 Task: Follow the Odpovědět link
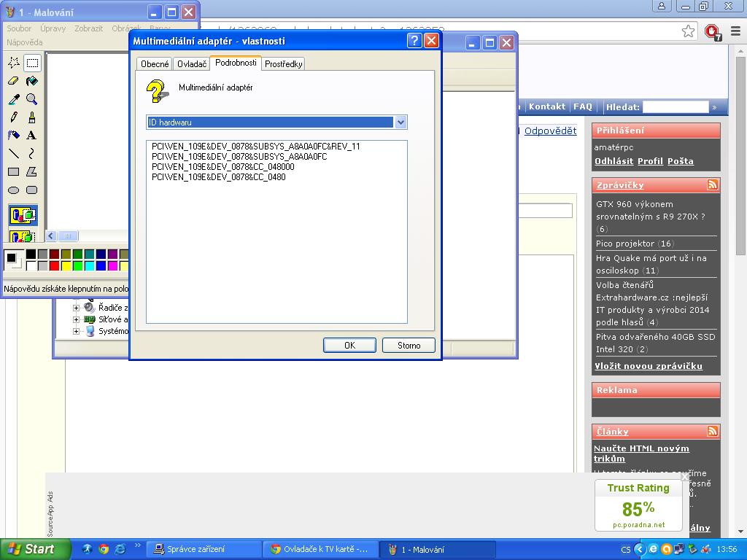550,131
